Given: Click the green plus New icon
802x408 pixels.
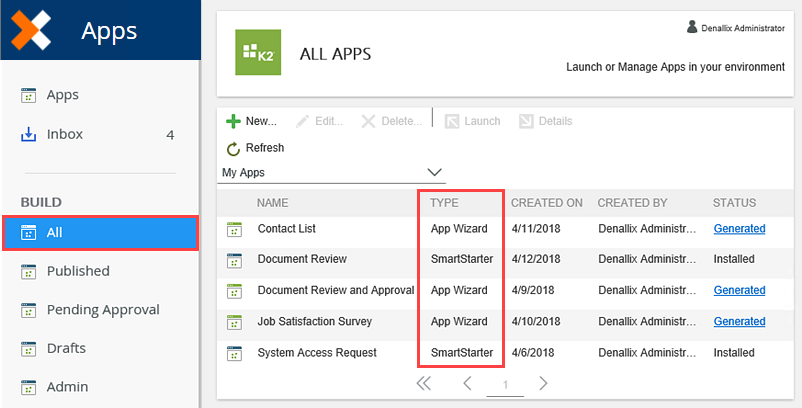Looking at the screenshot, I should pos(233,121).
